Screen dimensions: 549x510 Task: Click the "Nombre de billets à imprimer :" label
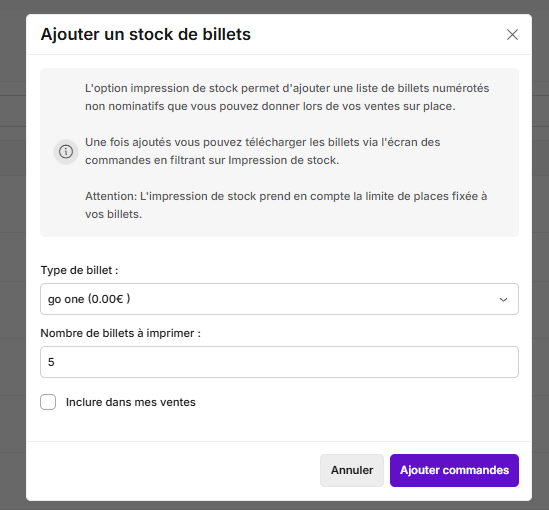click(x=121, y=333)
